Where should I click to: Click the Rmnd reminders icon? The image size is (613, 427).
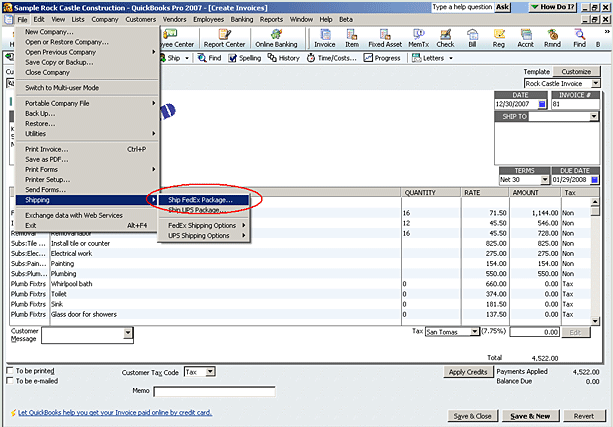(552, 38)
